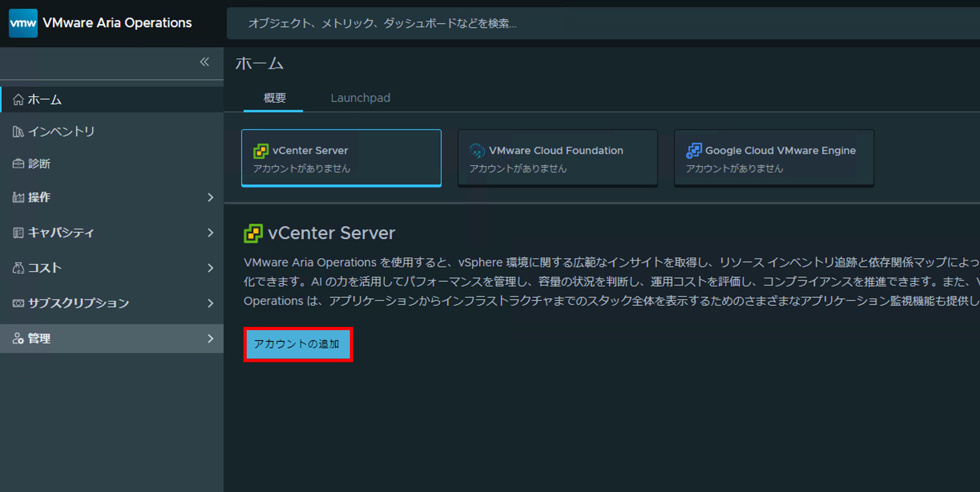Select the Overview (概要) tab
Screen dimensions: 980x492
[274, 98]
